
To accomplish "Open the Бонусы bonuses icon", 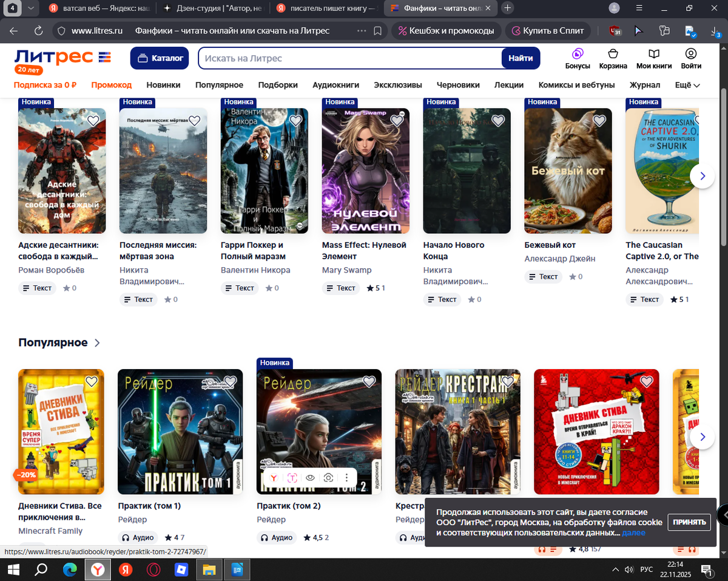I will tap(578, 58).
